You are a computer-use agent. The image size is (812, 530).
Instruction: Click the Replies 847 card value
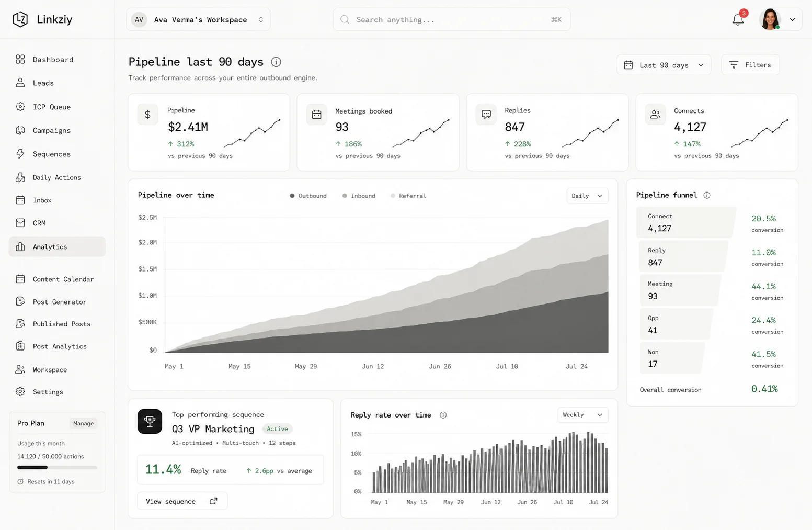point(514,127)
